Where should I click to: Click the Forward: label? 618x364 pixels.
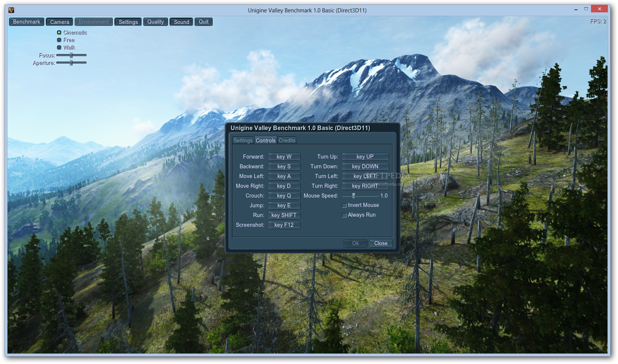[x=253, y=157]
